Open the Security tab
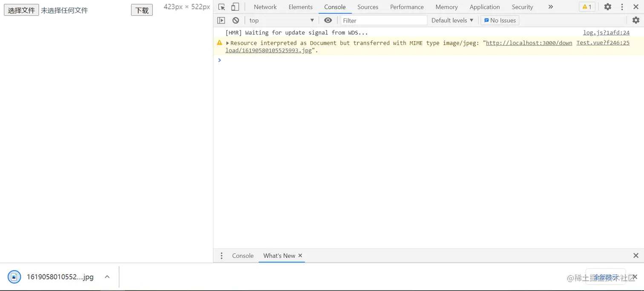The height and width of the screenshot is (291, 644). pyautogui.click(x=522, y=7)
